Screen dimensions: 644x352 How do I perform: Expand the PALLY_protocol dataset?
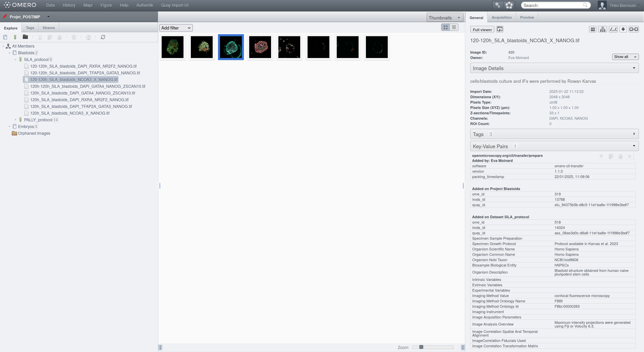tap(15, 120)
